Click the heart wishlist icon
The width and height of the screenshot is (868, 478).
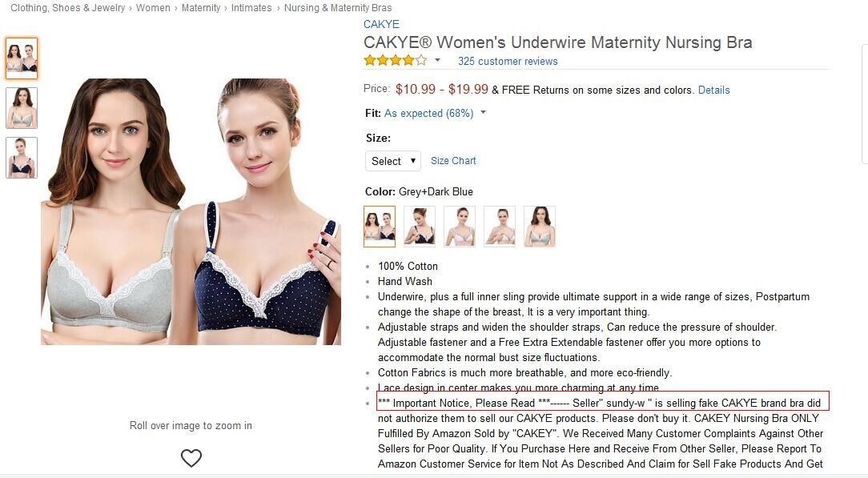[x=191, y=457]
